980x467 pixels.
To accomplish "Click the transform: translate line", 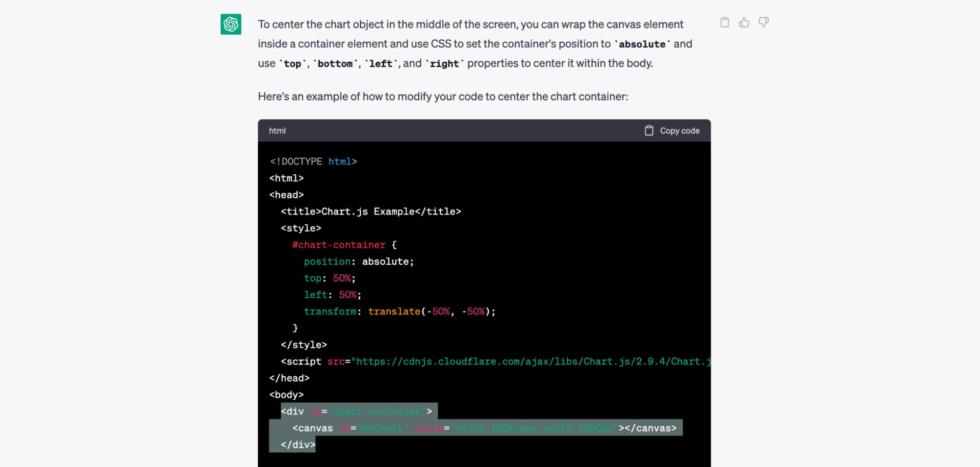I will point(399,311).
